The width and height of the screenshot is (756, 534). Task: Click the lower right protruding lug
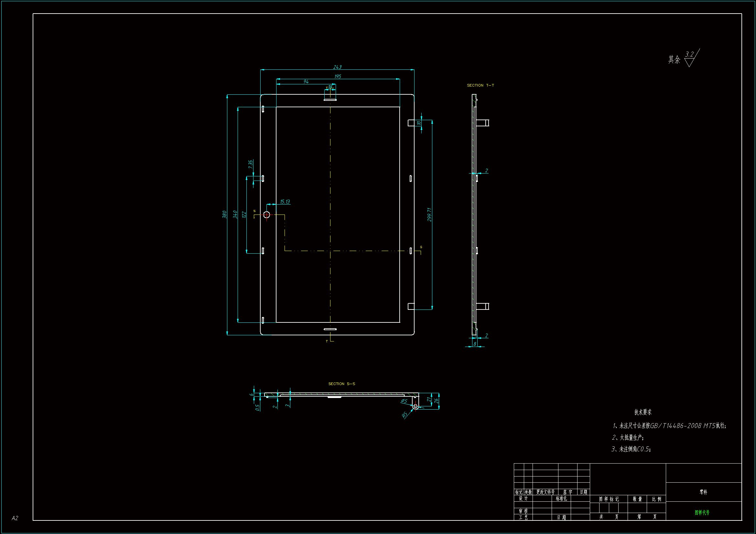pos(411,306)
